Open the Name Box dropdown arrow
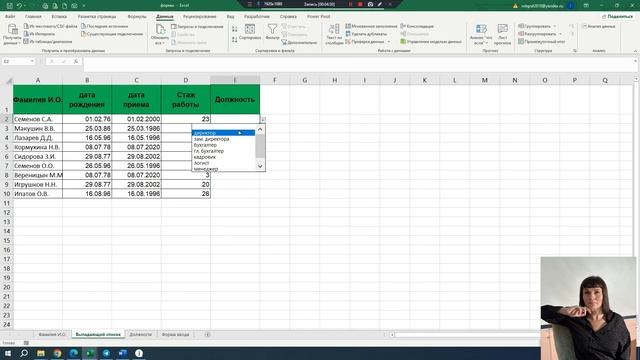 pos(32,61)
